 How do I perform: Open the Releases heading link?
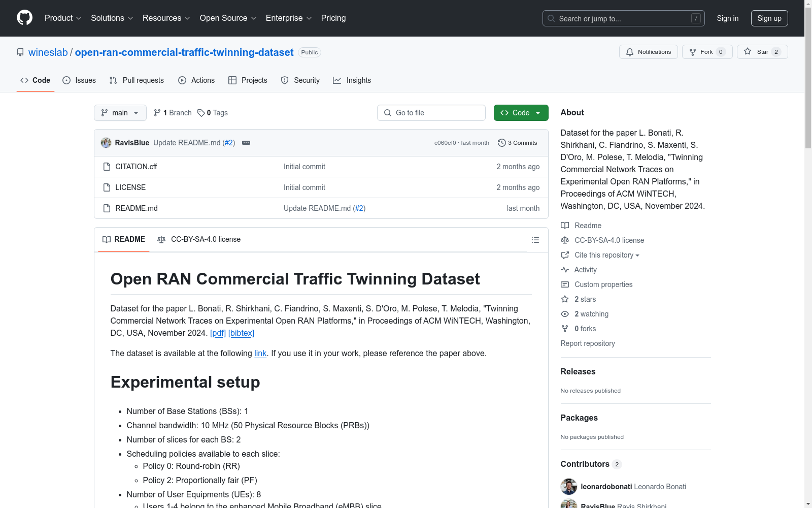pos(578,371)
